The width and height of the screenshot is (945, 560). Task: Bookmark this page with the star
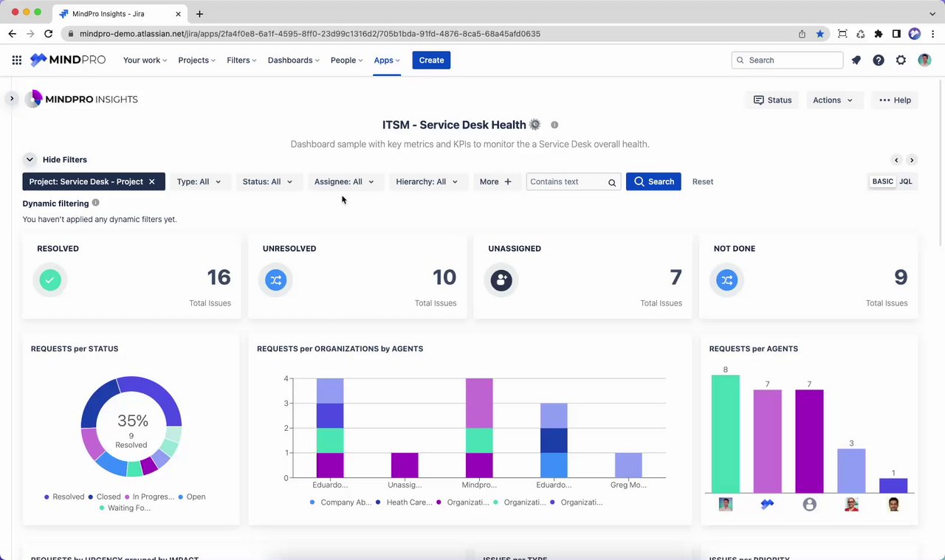point(820,34)
